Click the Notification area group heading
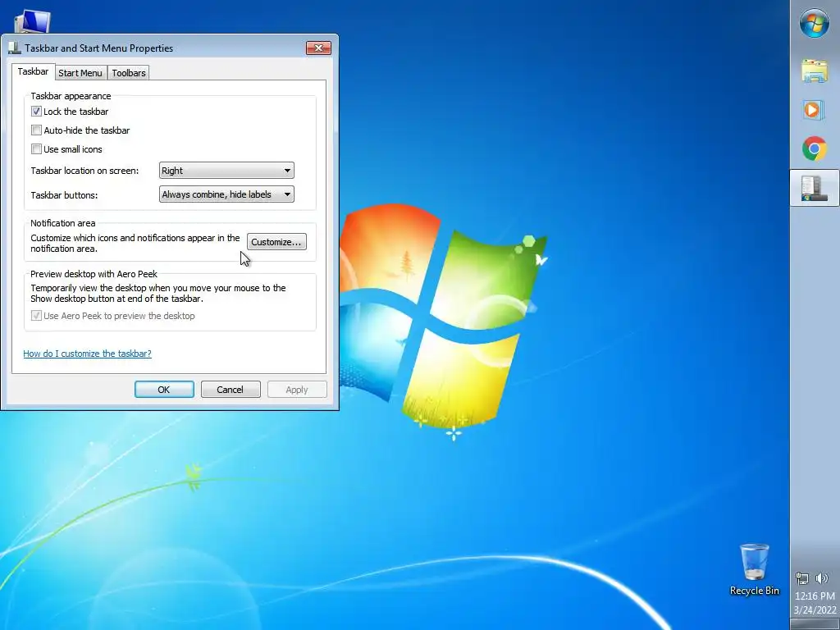This screenshot has height=630, width=840. tap(62, 223)
